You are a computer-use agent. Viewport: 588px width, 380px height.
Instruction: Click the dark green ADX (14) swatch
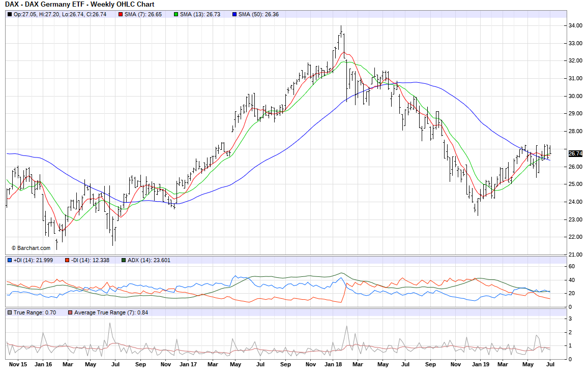point(124,260)
